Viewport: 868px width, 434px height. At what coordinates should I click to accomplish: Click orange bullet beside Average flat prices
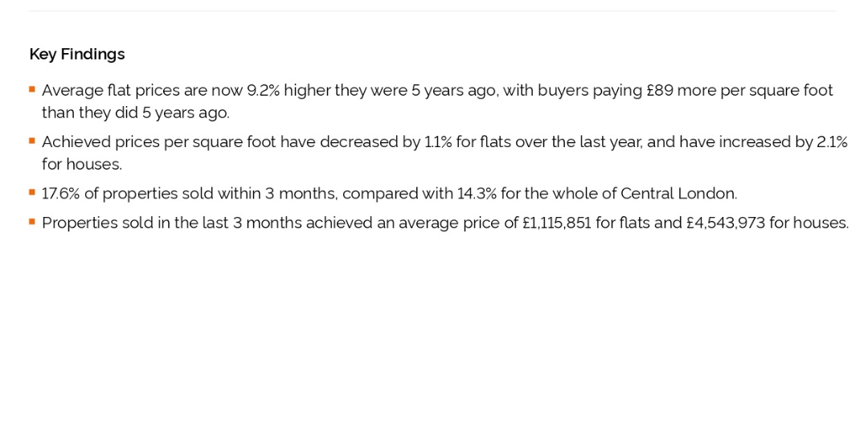point(32,88)
